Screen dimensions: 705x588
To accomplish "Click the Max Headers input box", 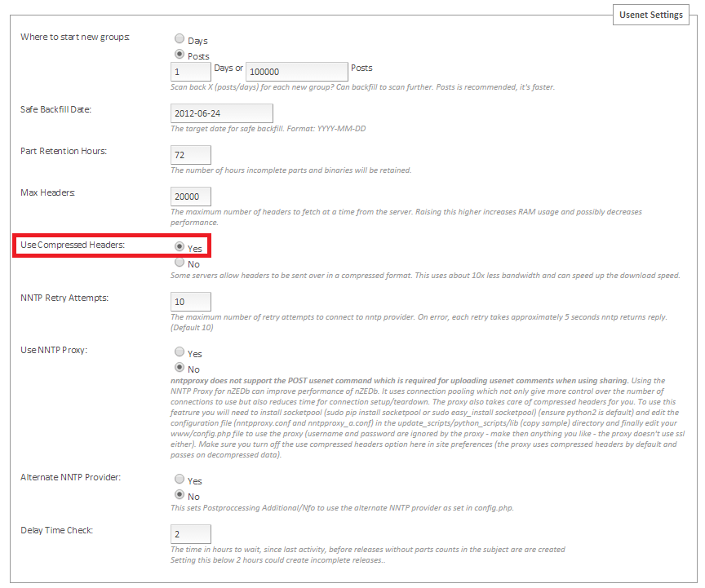I will (191, 197).
